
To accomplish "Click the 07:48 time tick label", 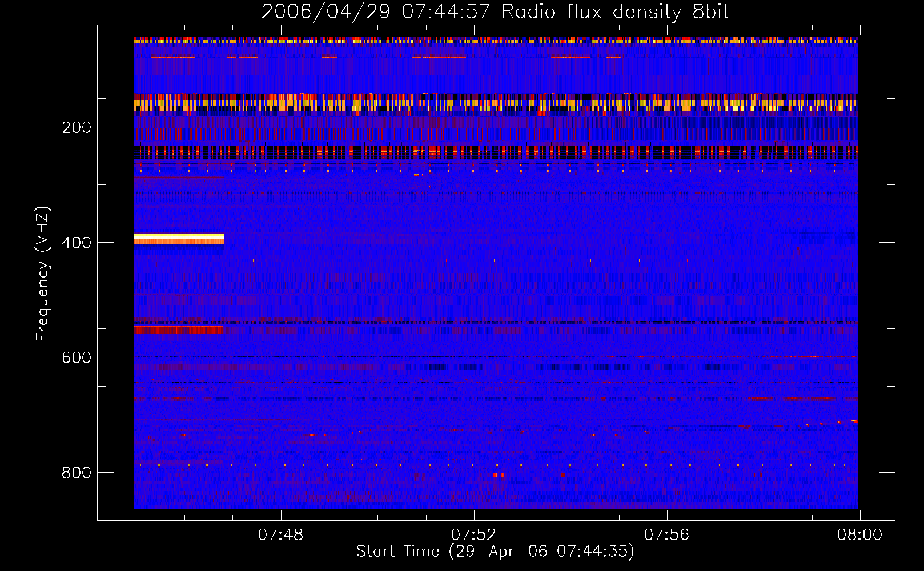I will tap(280, 535).
